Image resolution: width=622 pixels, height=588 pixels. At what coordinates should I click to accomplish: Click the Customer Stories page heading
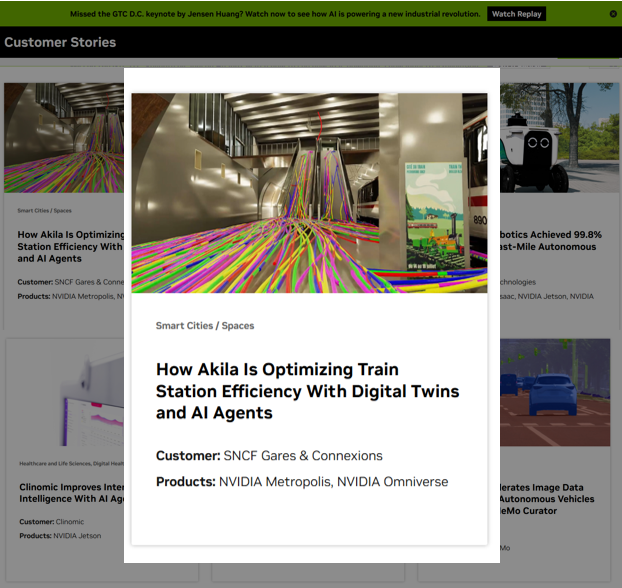coord(60,43)
